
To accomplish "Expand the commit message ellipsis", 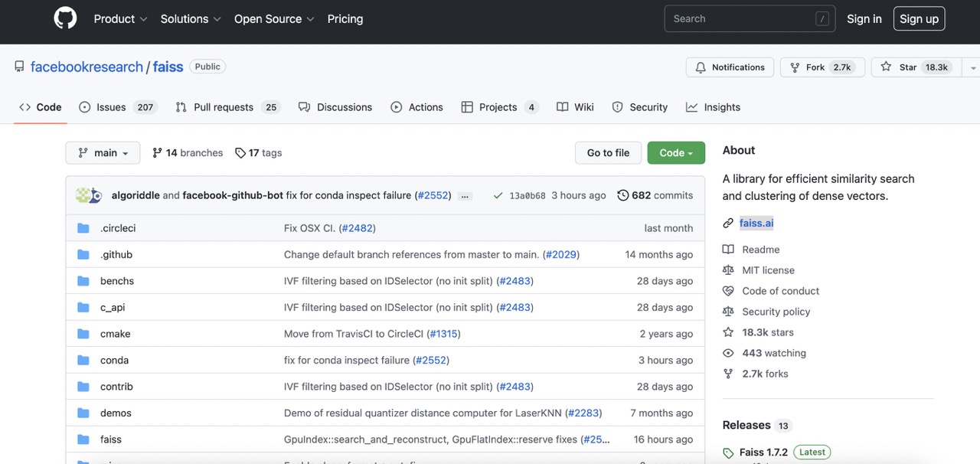I will (465, 196).
